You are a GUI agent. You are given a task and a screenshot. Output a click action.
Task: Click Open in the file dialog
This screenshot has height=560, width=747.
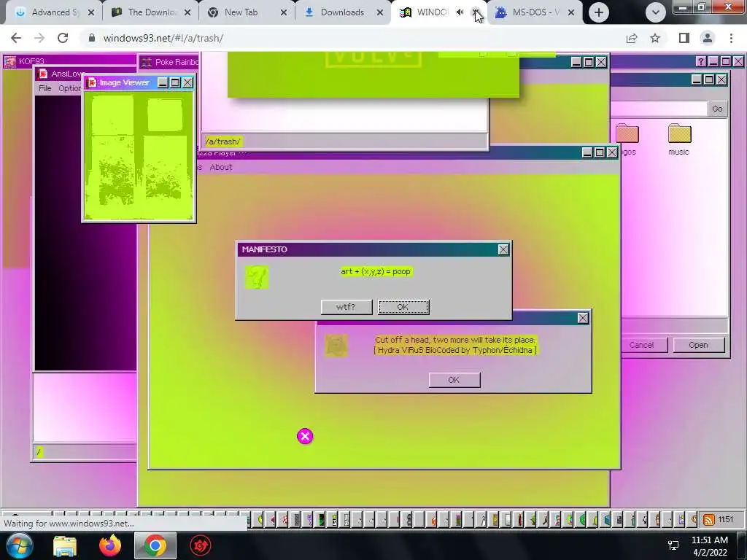698,345
